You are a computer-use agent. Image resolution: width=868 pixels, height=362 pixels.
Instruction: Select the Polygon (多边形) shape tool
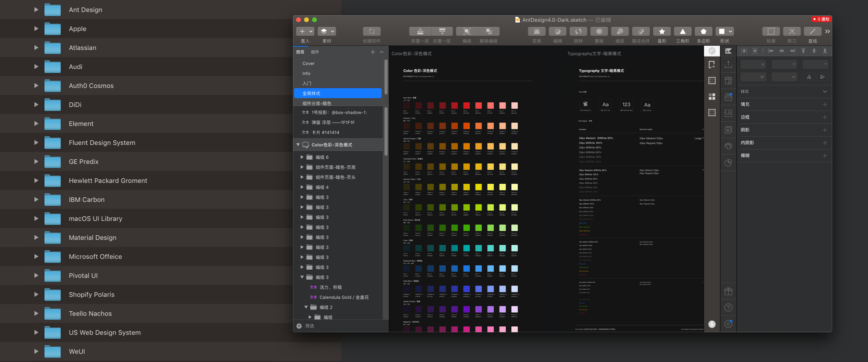pyautogui.click(x=703, y=31)
